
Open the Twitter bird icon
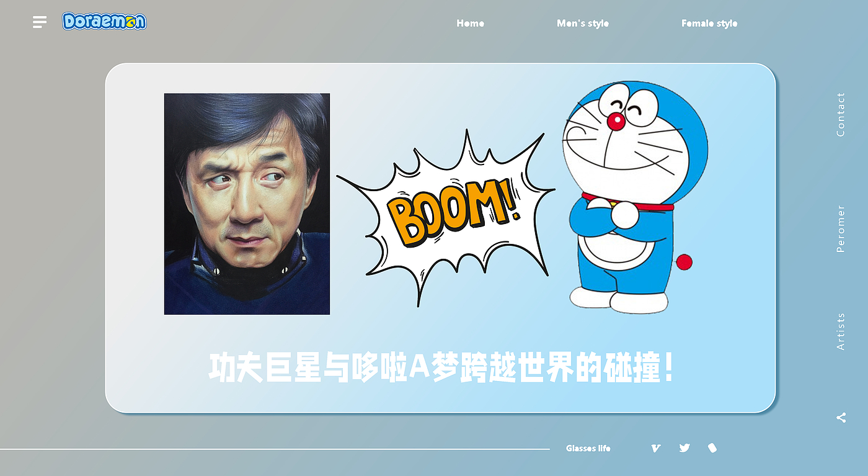point(684,447)
